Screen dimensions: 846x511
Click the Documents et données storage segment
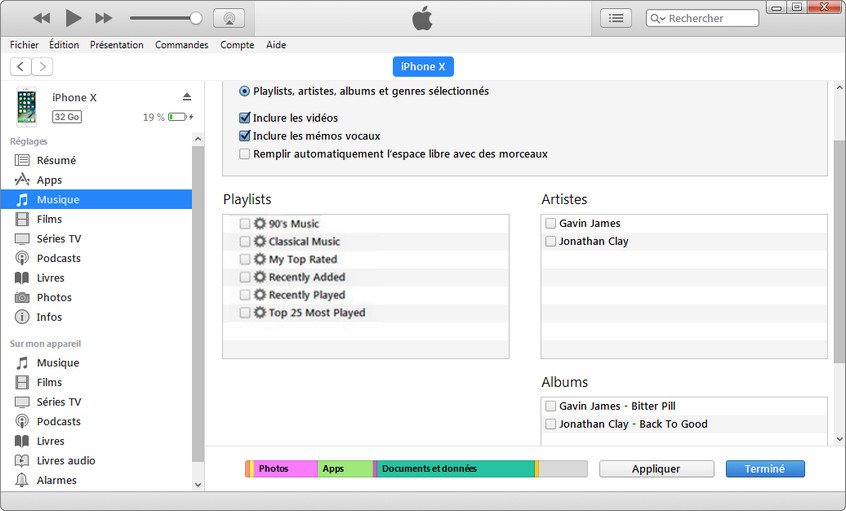click(x=455, y=468)
